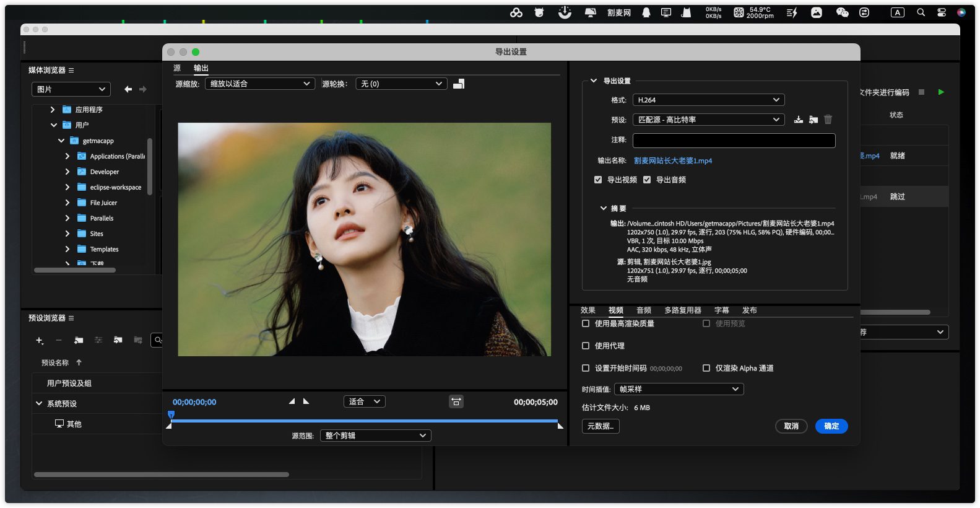Switch to the 音频 tab
Screen dimensions: 980x508
(644, 310)
